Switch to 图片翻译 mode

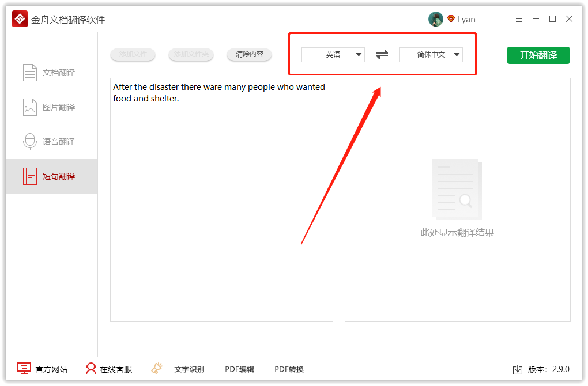pos(52,107)
